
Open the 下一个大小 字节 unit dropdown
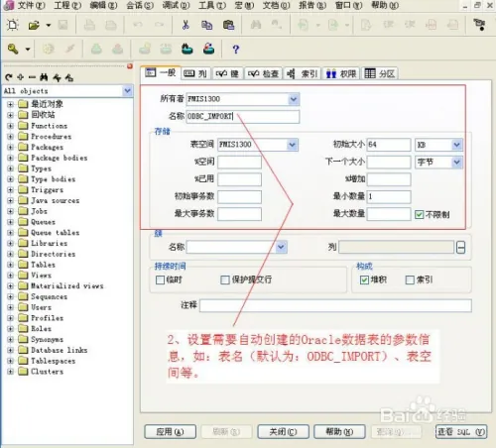click(x=457, y=162)
